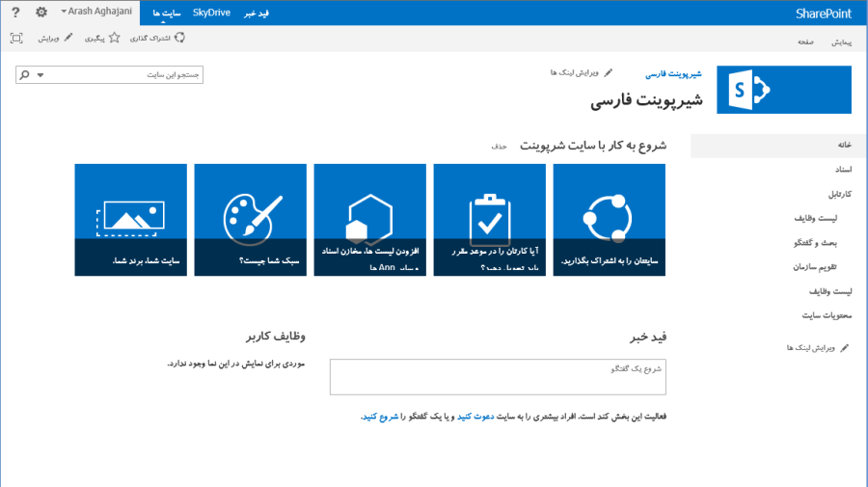Open the سبک شما چیست palette tile

click(250, 220)
